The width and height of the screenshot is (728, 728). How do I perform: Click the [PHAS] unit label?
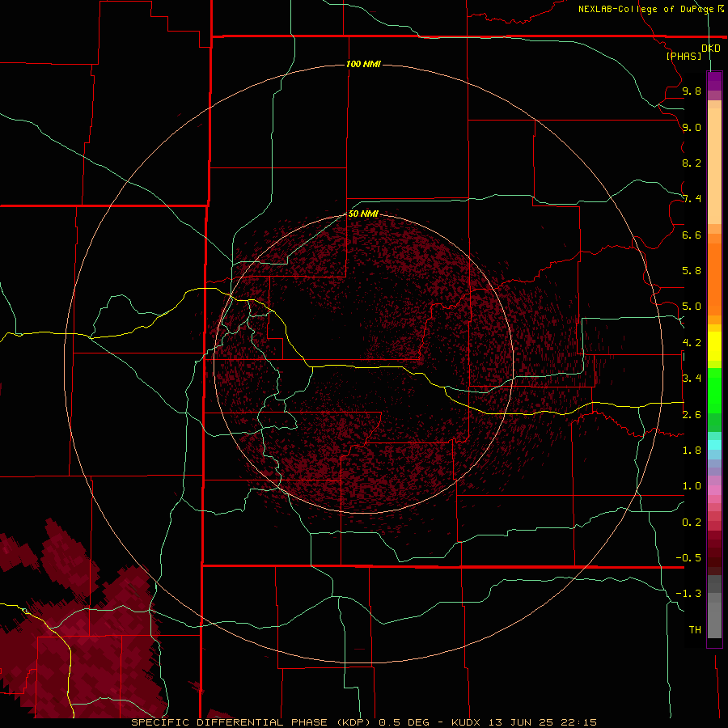[x=684, y=56]
